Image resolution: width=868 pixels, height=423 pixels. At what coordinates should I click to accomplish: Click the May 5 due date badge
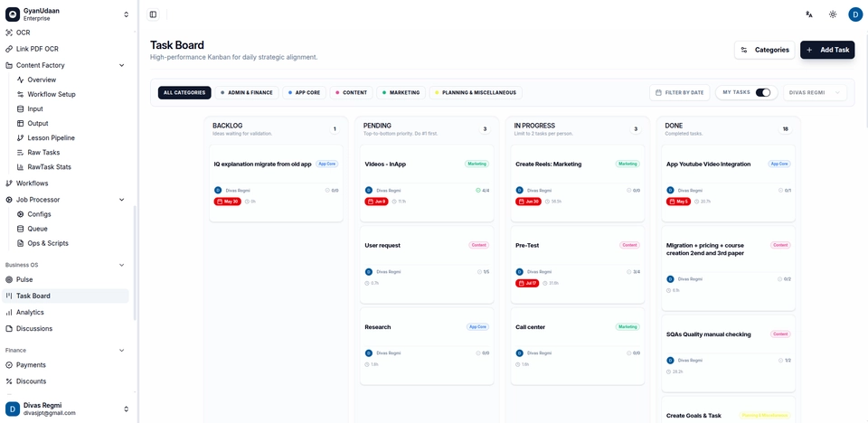[x=678, y=202]
